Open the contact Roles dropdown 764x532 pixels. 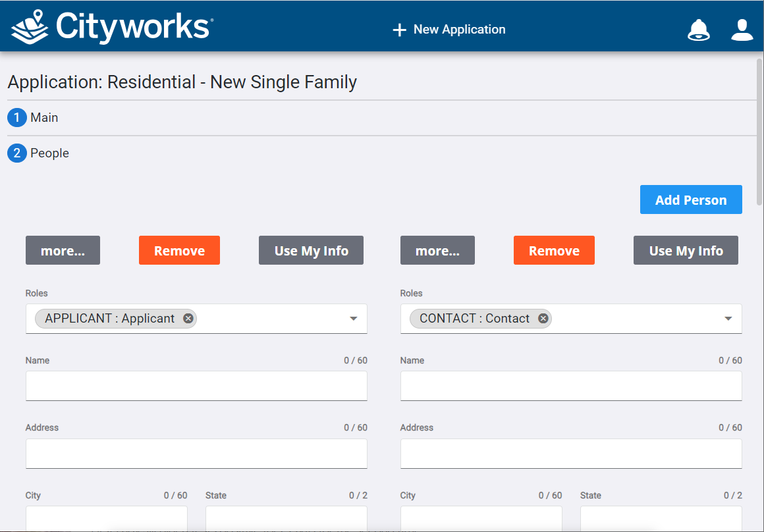click(x=728, y=319)
